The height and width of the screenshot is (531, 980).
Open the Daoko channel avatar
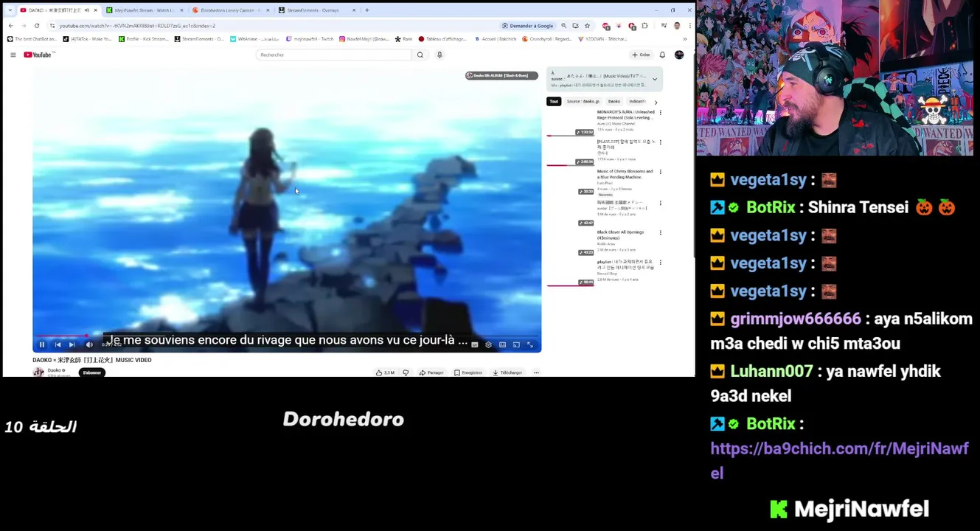point(38,372)
